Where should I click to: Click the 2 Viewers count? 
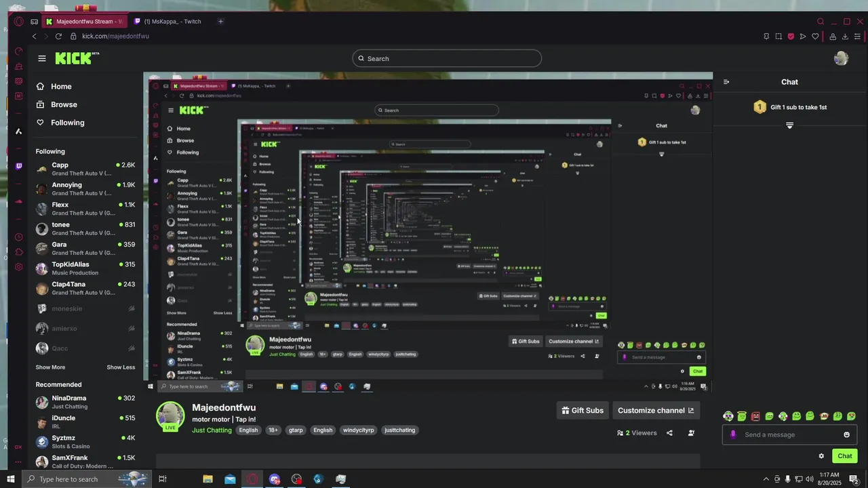click(637, 433)
